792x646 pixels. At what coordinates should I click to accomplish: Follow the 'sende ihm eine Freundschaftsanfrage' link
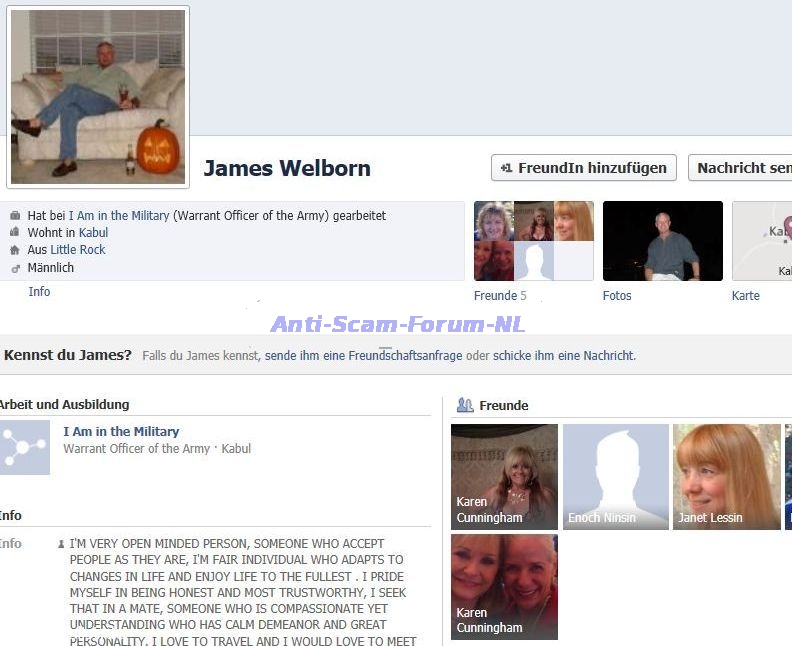coord(363,355)
